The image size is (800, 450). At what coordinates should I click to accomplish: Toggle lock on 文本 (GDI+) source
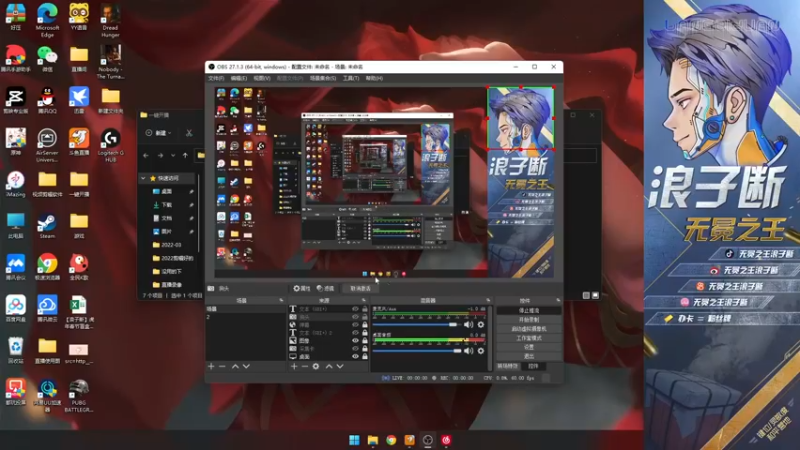tap(365, 309)
